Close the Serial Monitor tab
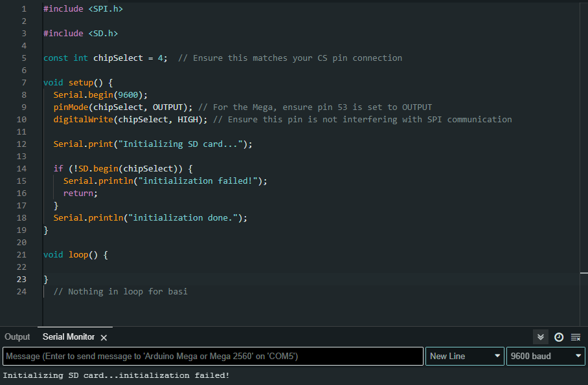 [104, 337]
